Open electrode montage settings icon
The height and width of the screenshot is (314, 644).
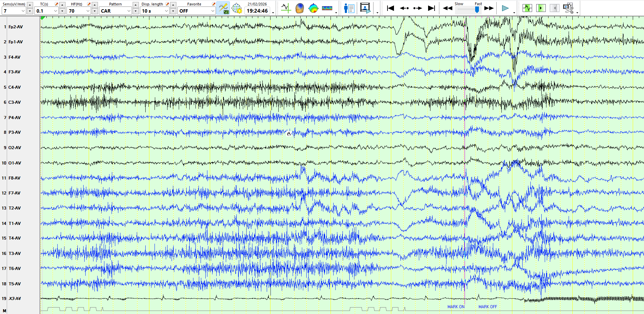[236, 8]
